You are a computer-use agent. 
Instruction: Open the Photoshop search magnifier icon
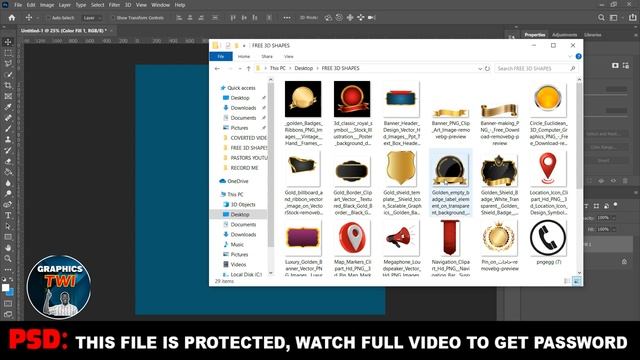601,18
